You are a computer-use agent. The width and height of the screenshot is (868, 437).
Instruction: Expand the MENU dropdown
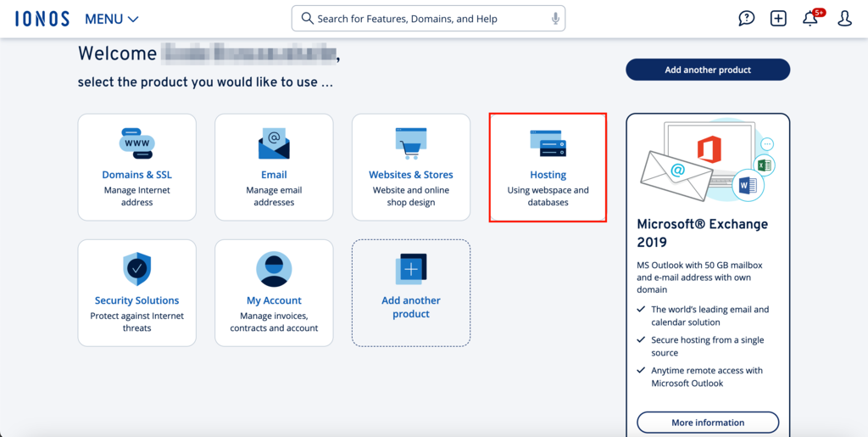pyautogui.click(x=112, y=19)
